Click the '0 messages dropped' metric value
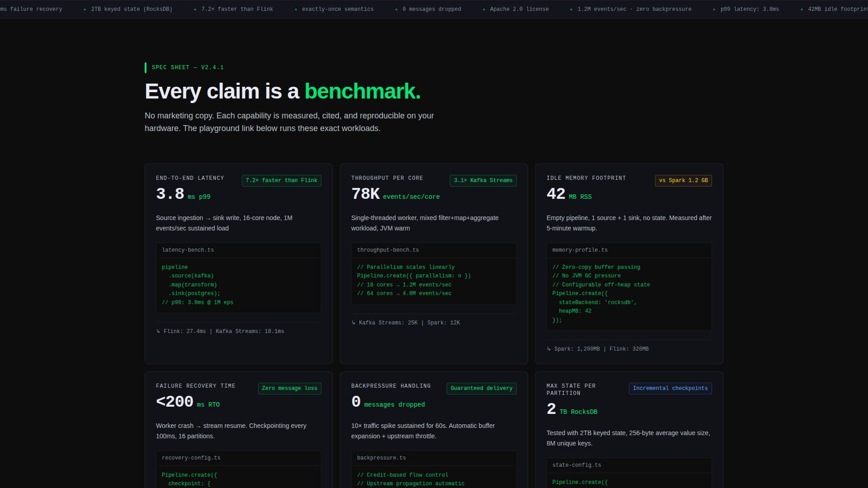Image resolution: width=868 pixels, height=488 pixels. pyautogui.click(x=388, y=402)
